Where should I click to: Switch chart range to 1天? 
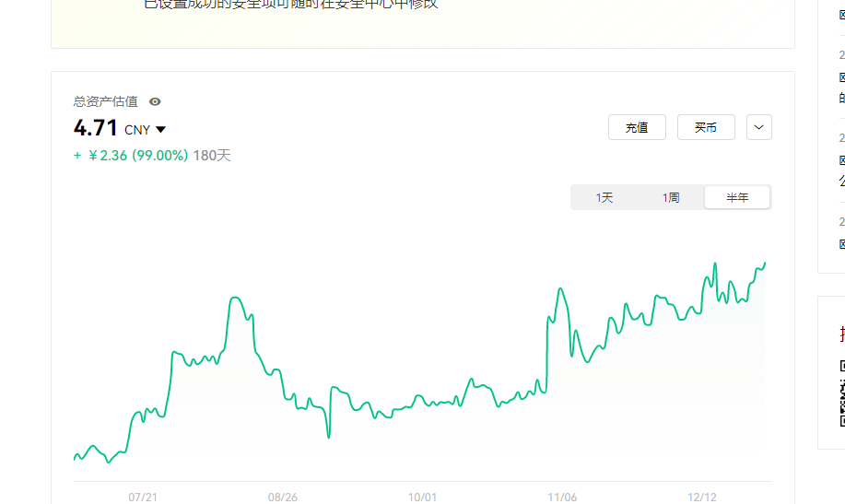pyautogui.click(x=604, y=197)
